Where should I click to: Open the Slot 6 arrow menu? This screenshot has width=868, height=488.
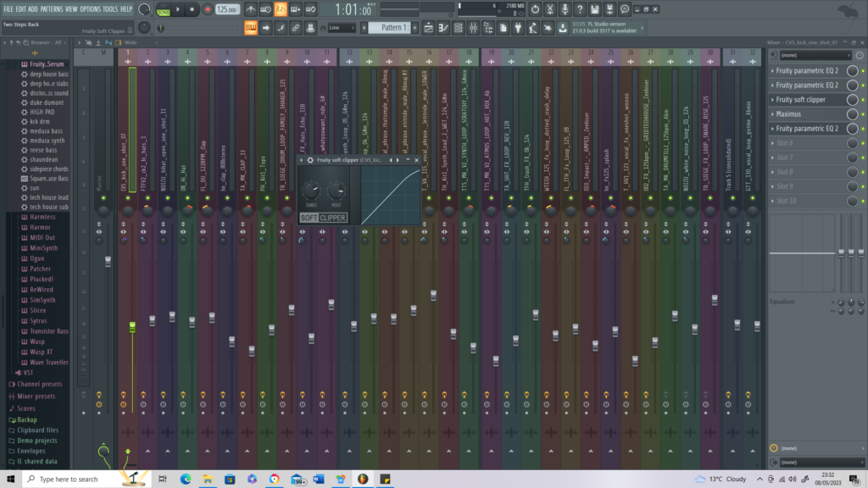point(773,142)
